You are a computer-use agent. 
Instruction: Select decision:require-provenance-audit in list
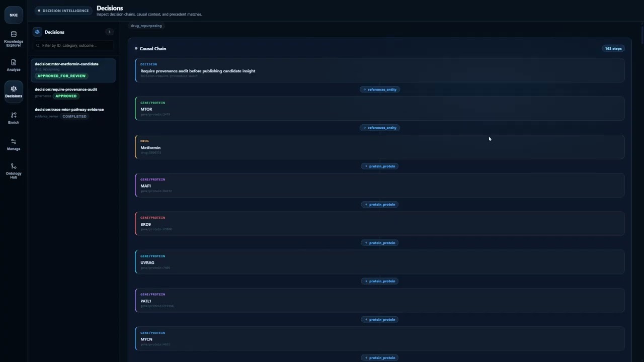point(73,93)
